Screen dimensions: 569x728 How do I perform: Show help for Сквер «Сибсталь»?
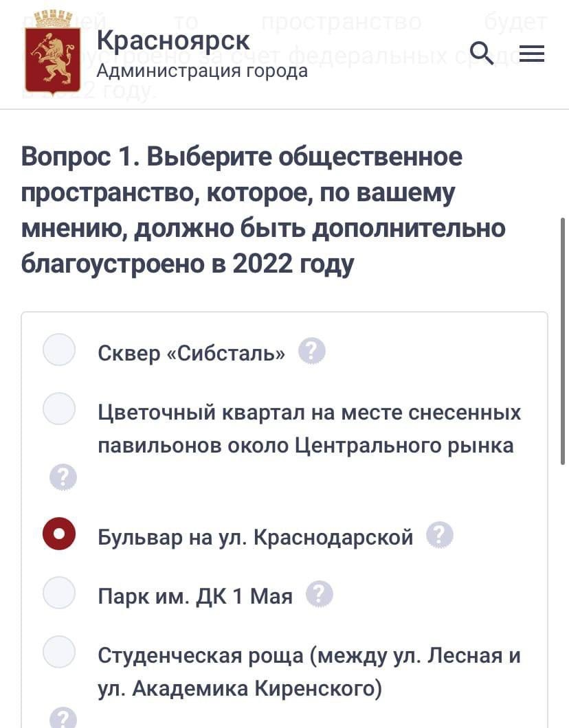click(x=311, y=352)
